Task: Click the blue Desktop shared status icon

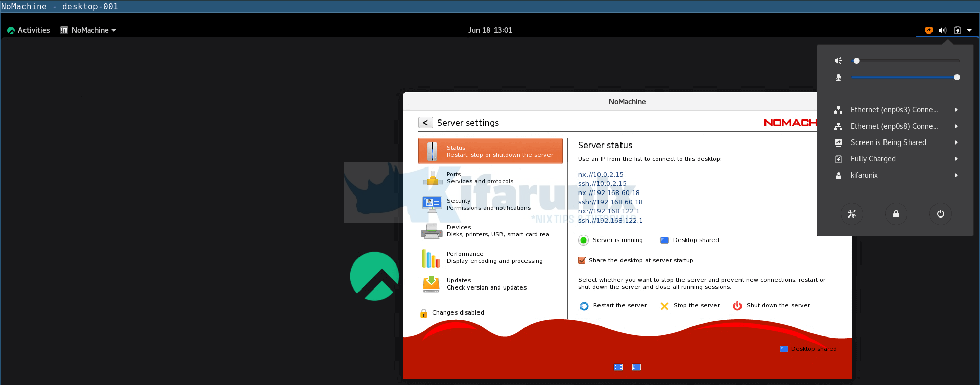Action: pyautogui.click(x=664, y=240)
